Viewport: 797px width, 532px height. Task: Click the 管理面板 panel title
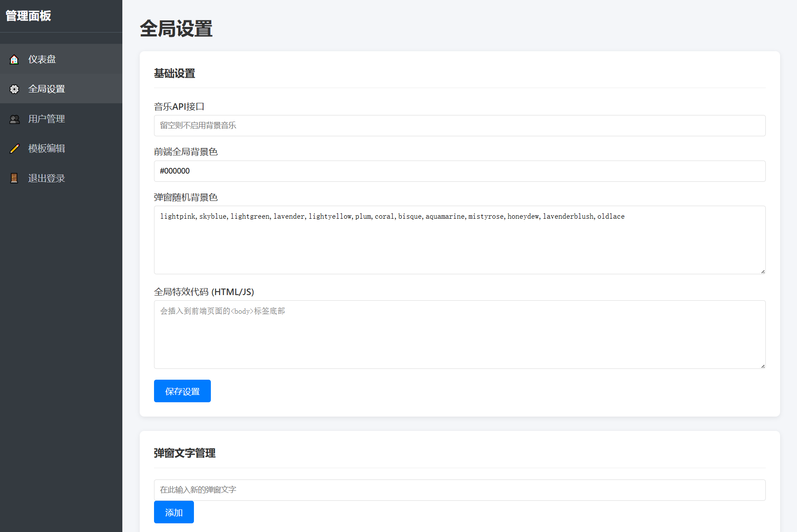pyautogui.click(x=28, y=16)
